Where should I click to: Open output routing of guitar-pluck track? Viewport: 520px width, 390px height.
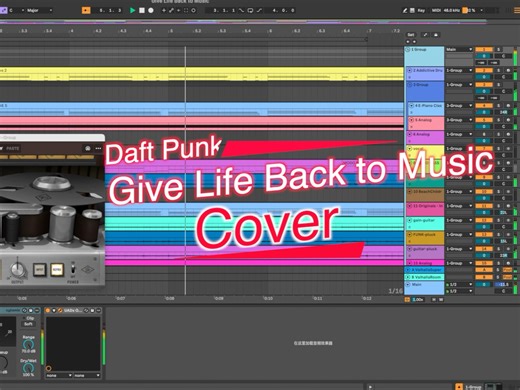pyautogui.click(x=459, y=249)
